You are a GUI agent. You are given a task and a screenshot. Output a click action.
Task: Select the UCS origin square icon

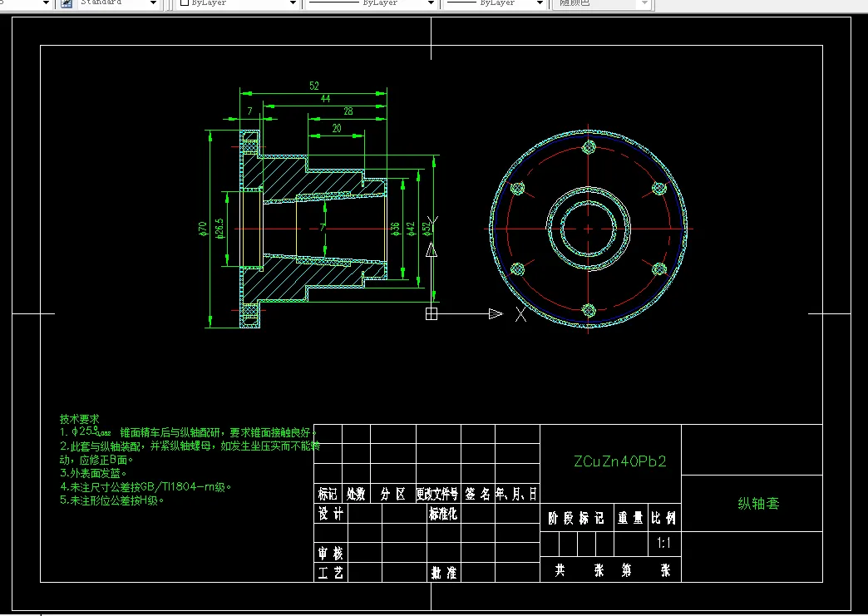(x=432, y=313)
